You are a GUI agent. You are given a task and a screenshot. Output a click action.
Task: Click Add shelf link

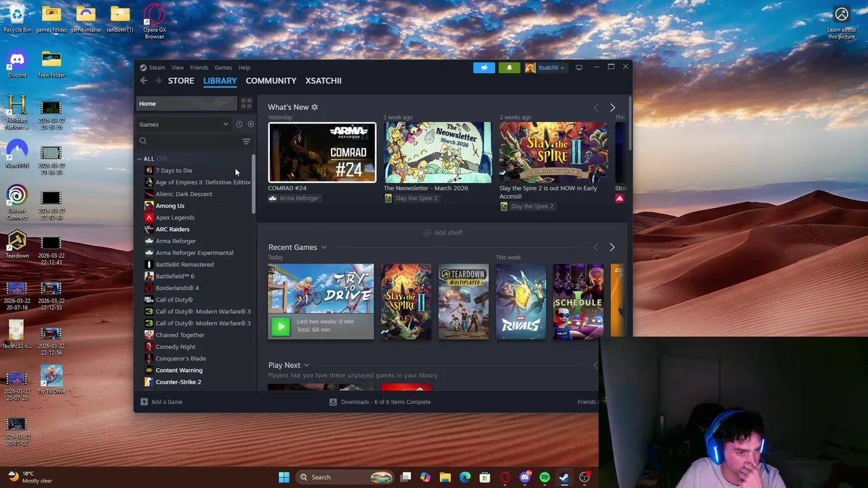click(x=443, y=232)
